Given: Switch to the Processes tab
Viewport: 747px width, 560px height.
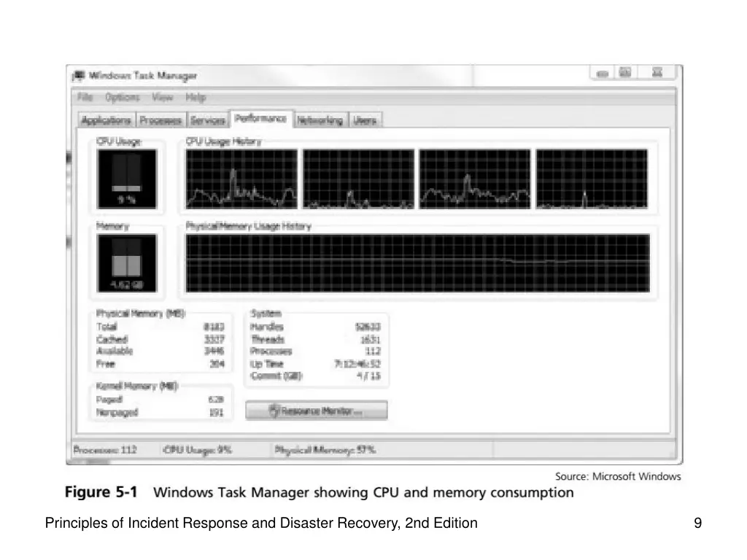Looking at the screenshot, I should point(160,120).
